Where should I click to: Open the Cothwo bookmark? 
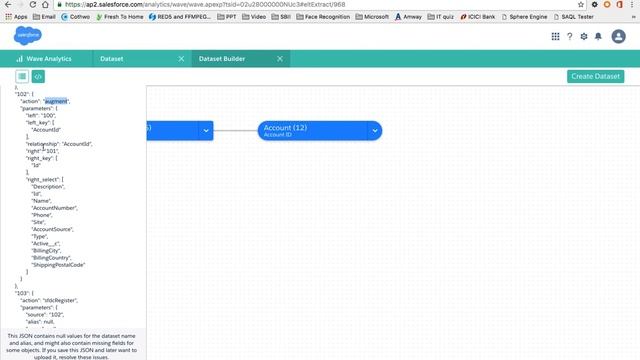76,17
